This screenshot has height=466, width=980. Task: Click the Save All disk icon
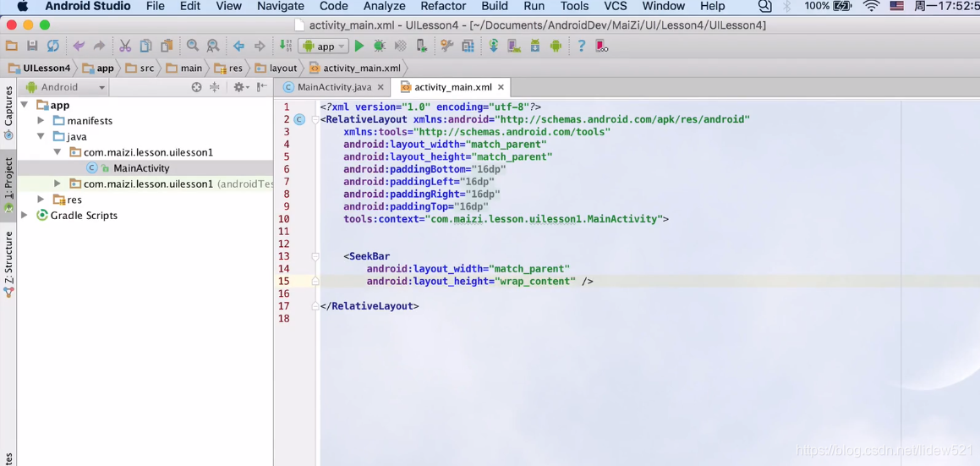(32, 46)
